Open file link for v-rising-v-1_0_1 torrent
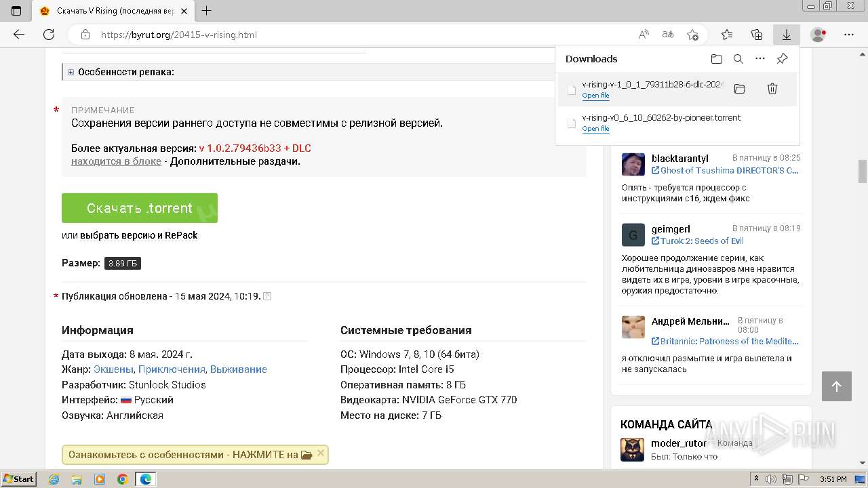Viewport: 868px width, 488px height. pos(595,96)
